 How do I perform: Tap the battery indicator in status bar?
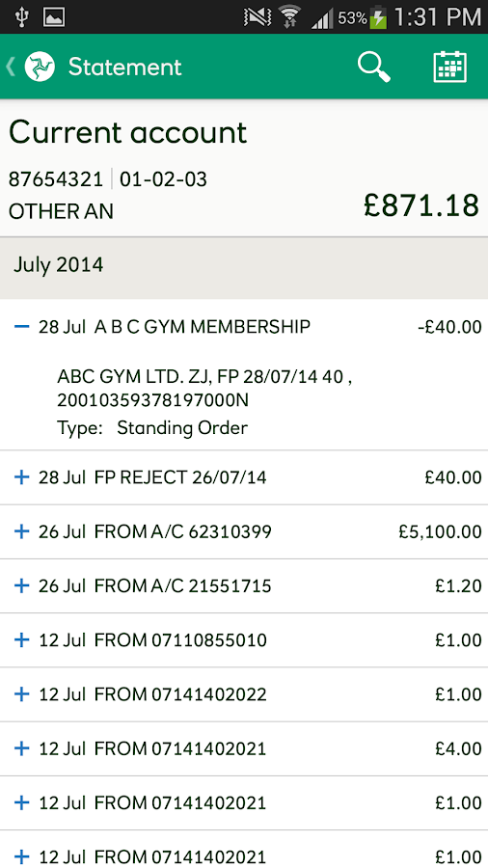[x=378, y=17]
